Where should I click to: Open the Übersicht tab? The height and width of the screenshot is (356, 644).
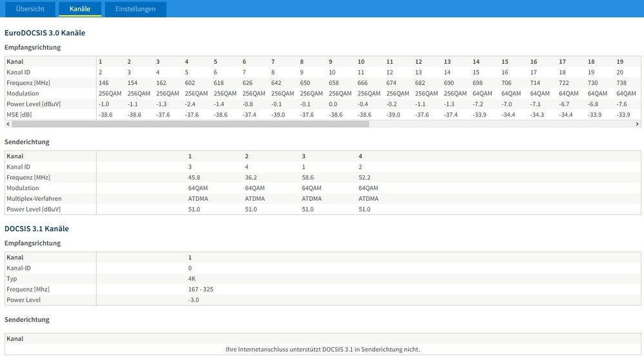coord(30,8)
